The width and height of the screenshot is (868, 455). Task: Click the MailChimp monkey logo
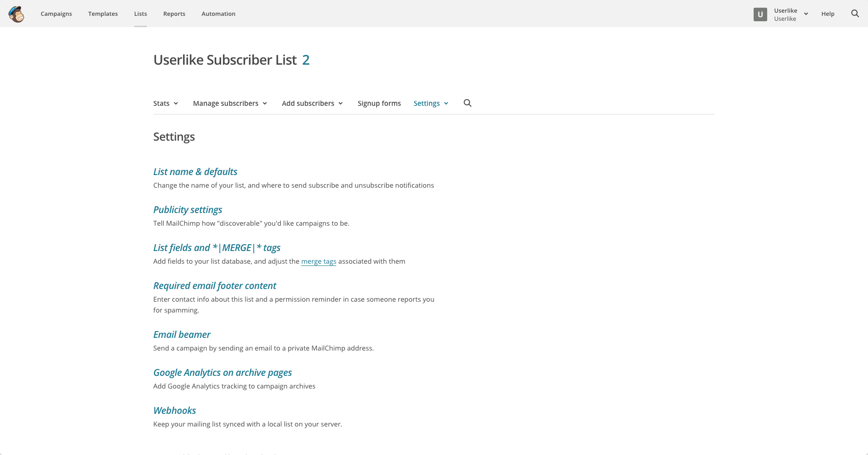pyautogui.click(x=16, y=14)
